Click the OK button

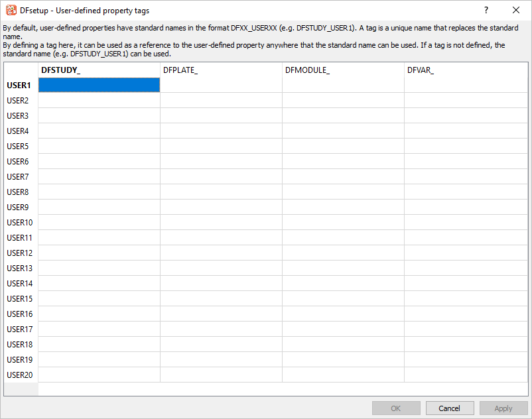coord(396,408)
